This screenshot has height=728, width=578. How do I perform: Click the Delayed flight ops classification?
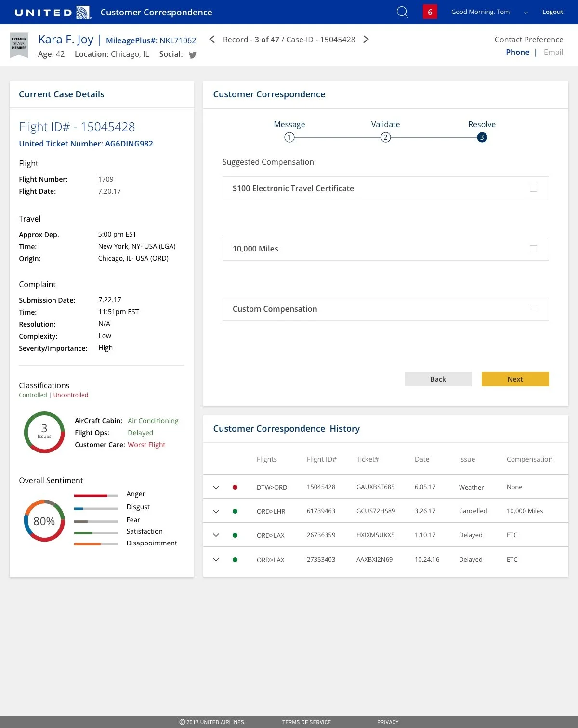140,433
